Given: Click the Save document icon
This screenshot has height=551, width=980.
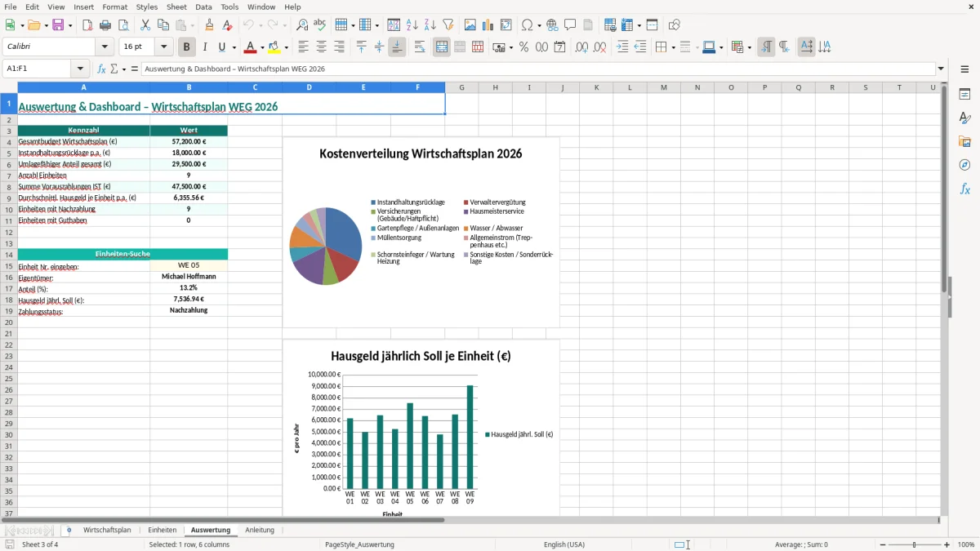Looking at the screenshot, I should pos(58,25).
